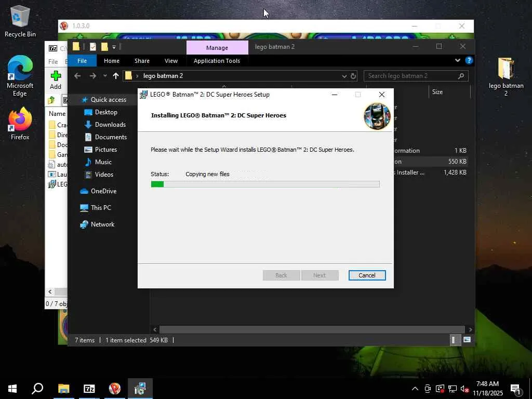Click the Explorer horizontal scrollbar
532x399 pixels.
tap(312, 329)
